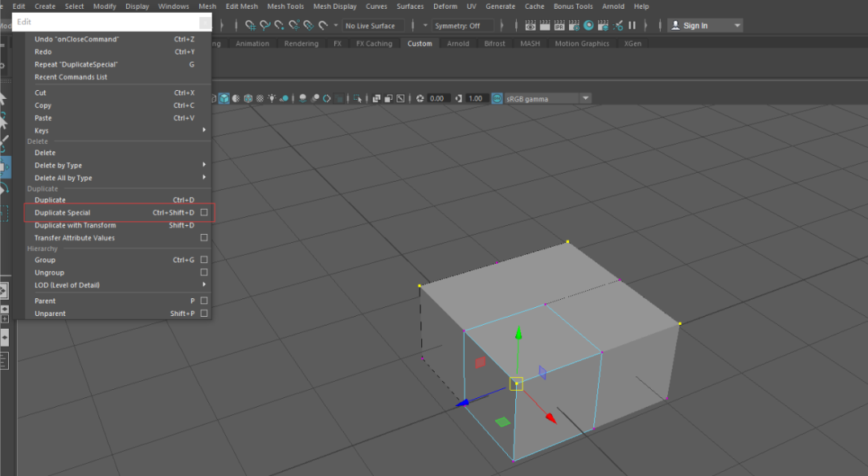Choose Undo "onCloseCommand"

click(x=119, y=39)
